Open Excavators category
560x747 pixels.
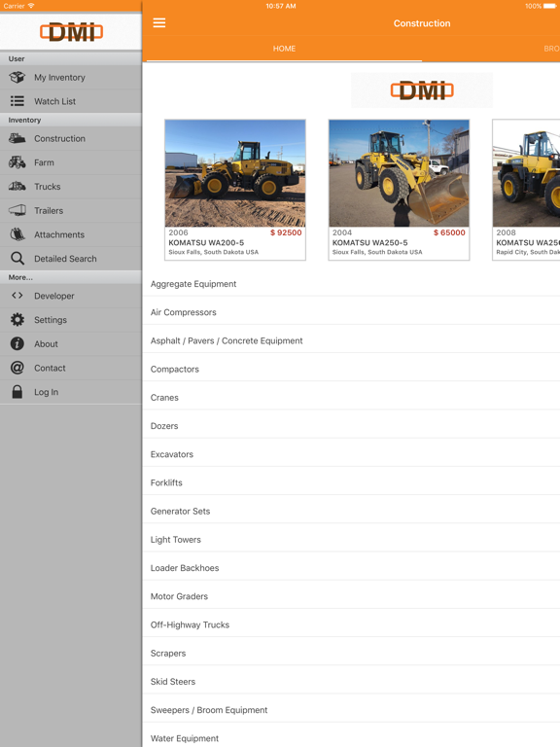point(351,454)
